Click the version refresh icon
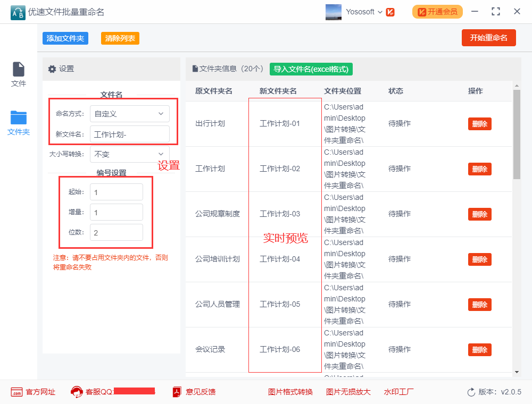 [471, 392]
